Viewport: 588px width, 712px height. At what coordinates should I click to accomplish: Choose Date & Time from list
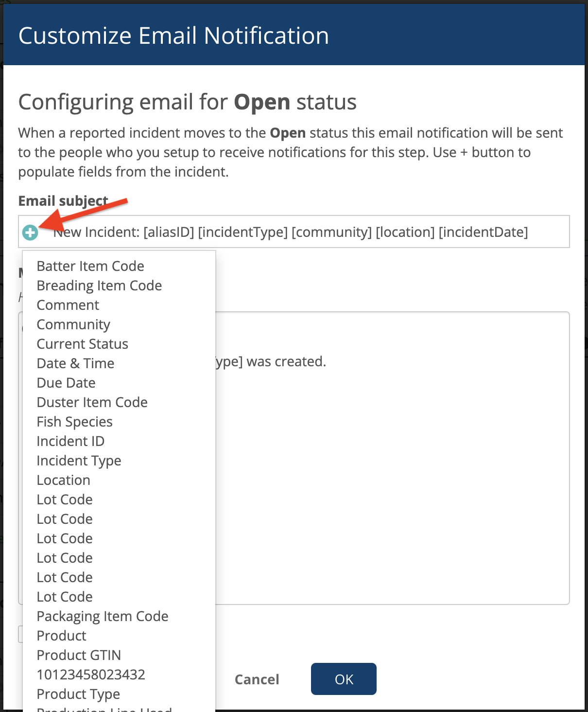[75, 363]
